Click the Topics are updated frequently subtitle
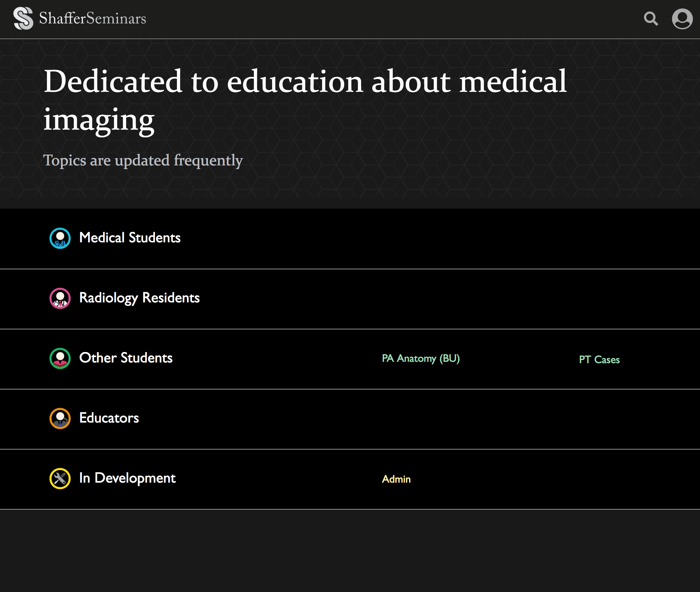 coord(143,160)
